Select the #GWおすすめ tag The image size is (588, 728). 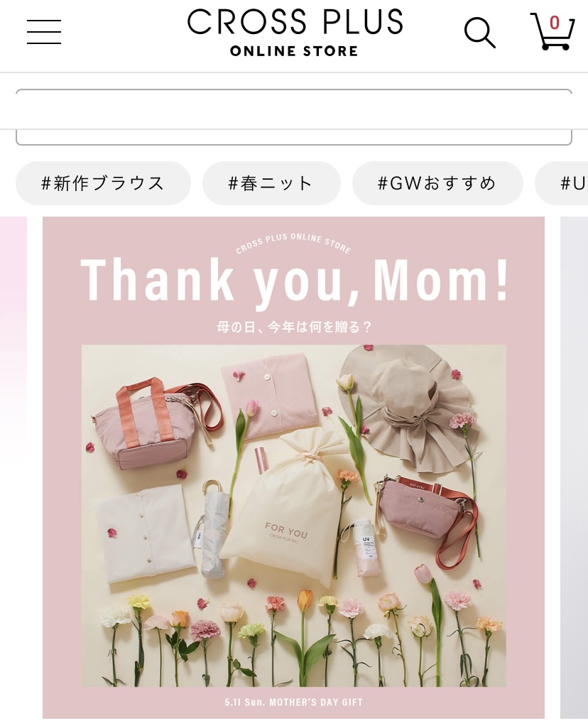pyautogui.click(x=437, y=183)
